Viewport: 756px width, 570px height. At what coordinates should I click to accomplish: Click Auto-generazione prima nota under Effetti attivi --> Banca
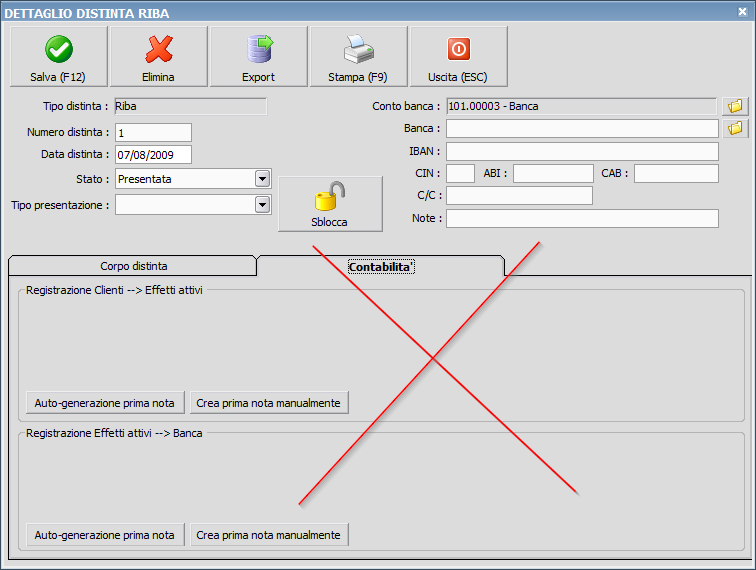pyautogui.click(x=105, y=535)
